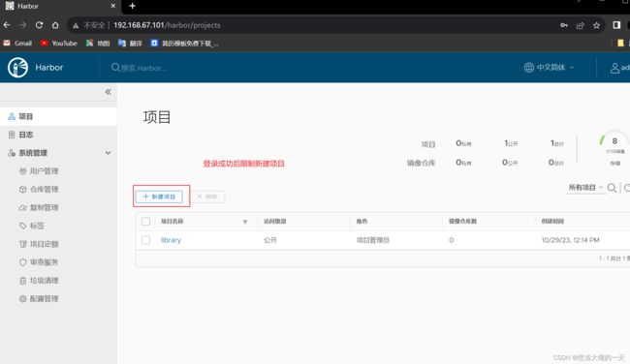Click the 项目管理员 role cell
630x364 pixels.
373,240
